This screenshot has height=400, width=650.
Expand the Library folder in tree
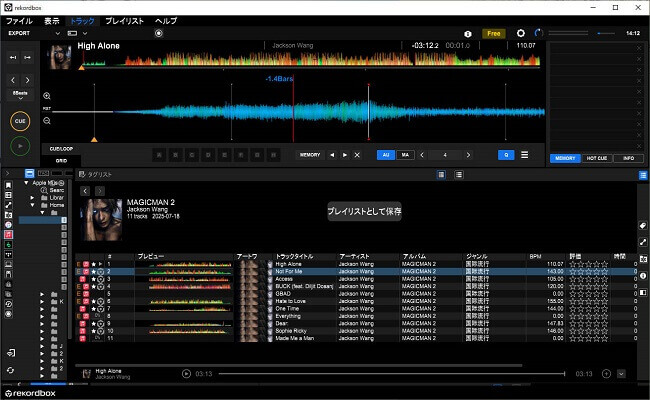32,198
